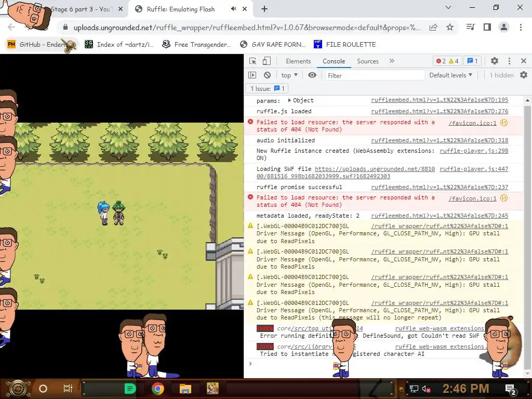Open Task View on taskbar
Screen dimensions: 532x399
tap(68, 389)
